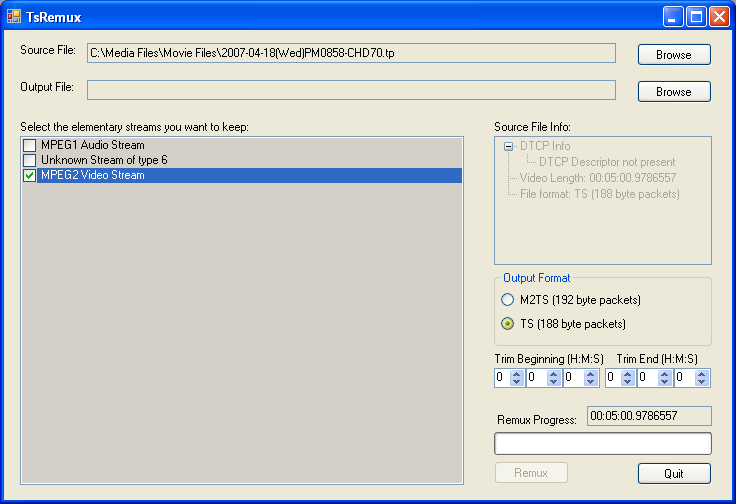The height and width of the screenshot is (504, 736).
Task: Uncheck the MPEG2 Video Stream checkbox
Action: tap(30, 176)
